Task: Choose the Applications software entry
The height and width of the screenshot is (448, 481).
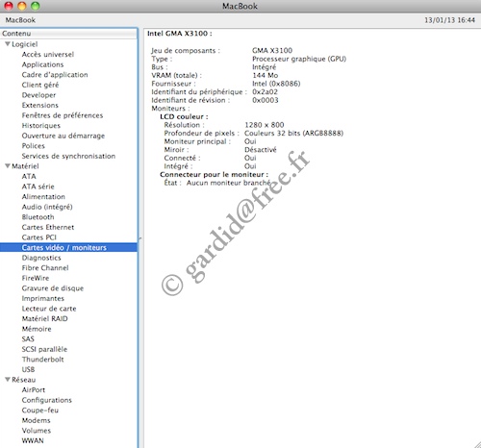Action: tap(42, 64)
